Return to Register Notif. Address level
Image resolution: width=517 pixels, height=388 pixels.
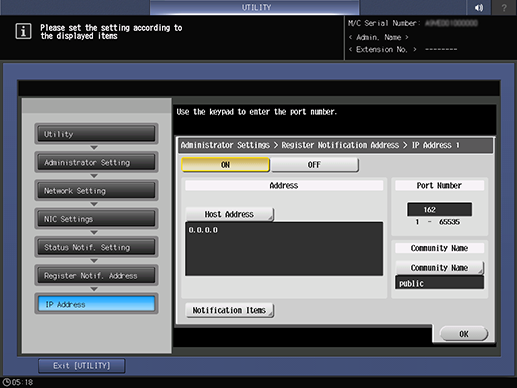[x=96, y=276]
